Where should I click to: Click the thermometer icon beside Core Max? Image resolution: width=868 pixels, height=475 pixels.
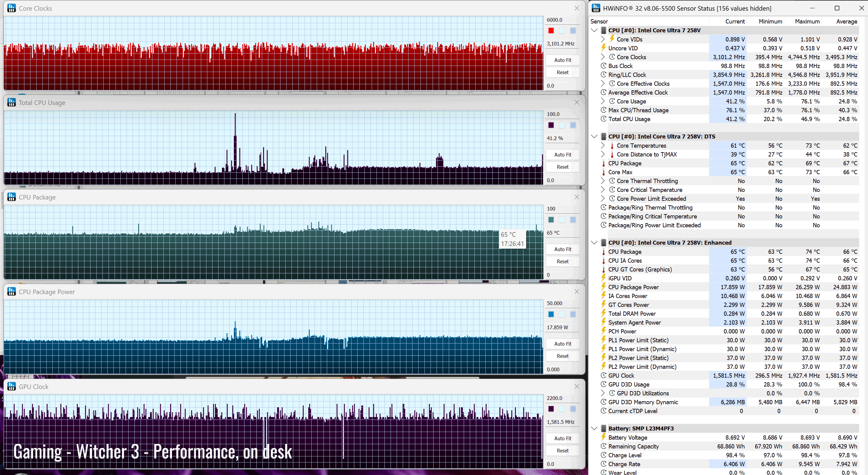coord(603,172)
